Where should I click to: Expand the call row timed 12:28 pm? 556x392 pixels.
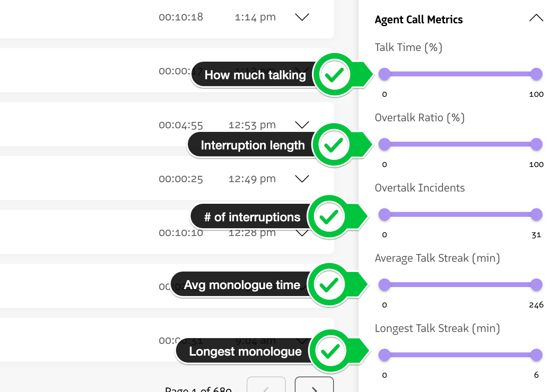coord(302,233)
